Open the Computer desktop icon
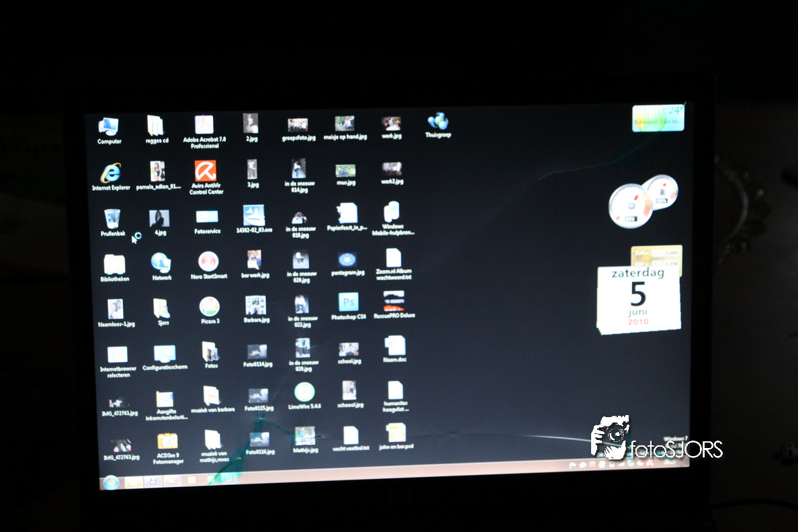The image size is (798, 532). [x=109, y=126]
